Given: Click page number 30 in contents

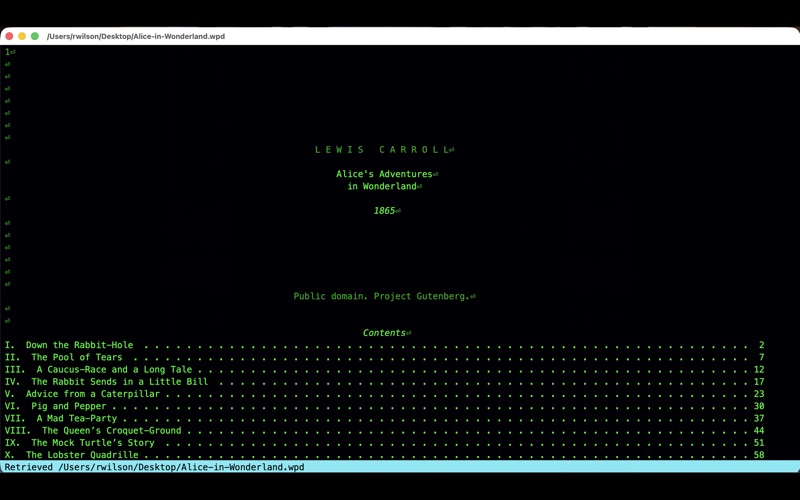Looking at the screenshot, I should tap(759, 406).
